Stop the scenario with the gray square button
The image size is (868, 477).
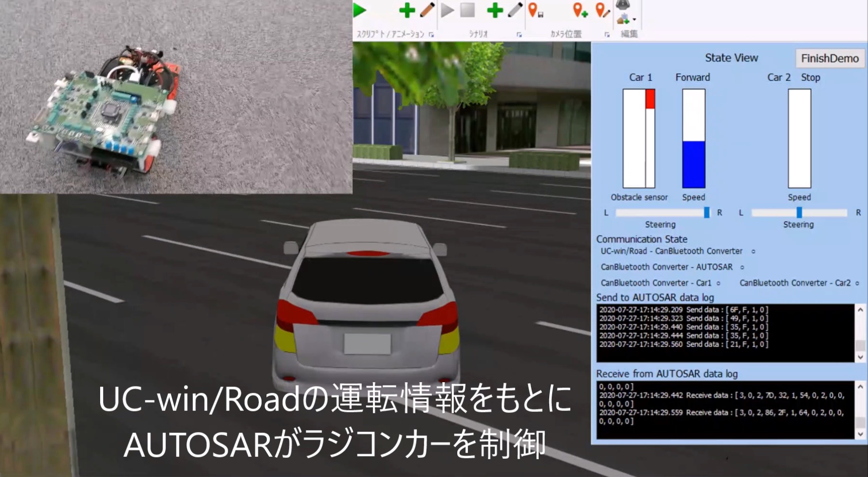[467, 10]
